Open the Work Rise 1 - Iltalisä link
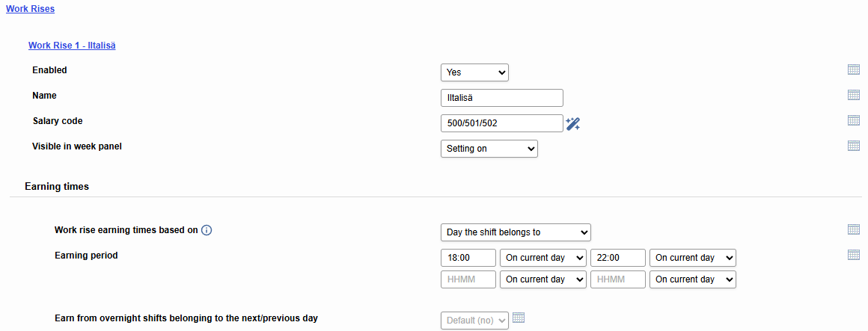The image size is (868, 331). tap(72, 46)
